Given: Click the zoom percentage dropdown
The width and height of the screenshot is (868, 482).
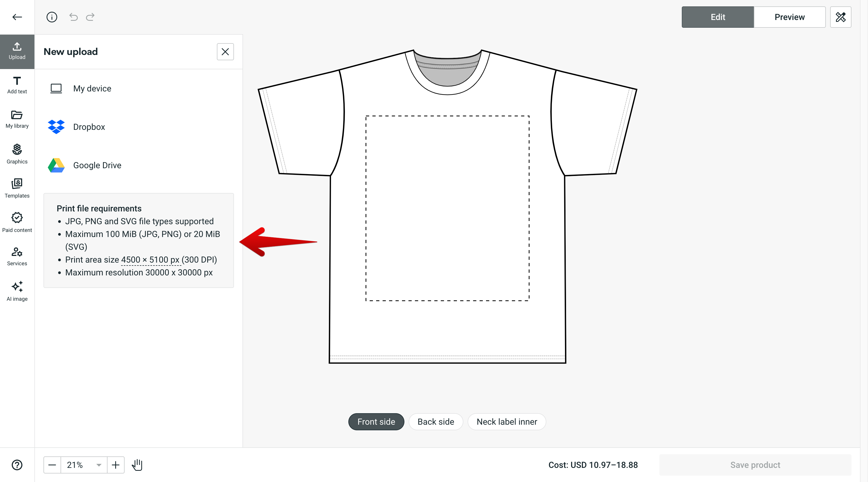Looking at the screenshot, I should point(83,465).
